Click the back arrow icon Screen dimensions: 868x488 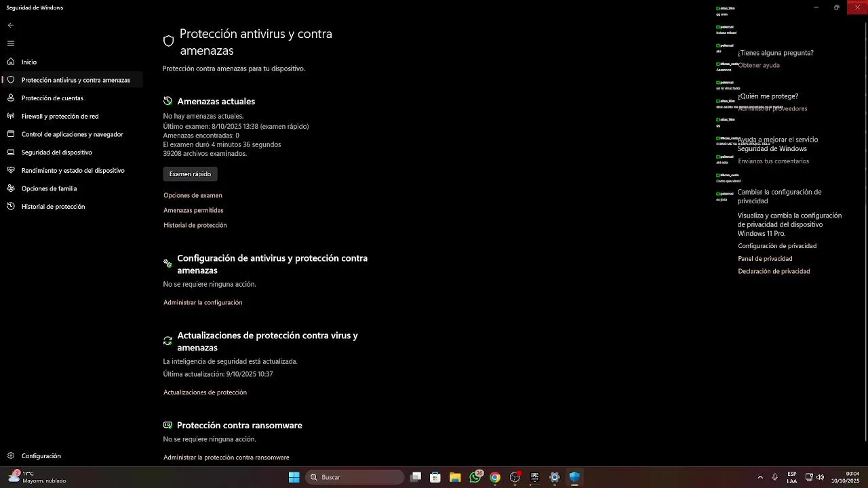[x=10, y=25]
